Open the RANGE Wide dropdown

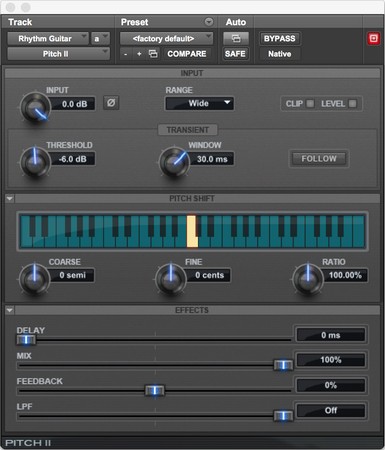(x=199, y=103)
